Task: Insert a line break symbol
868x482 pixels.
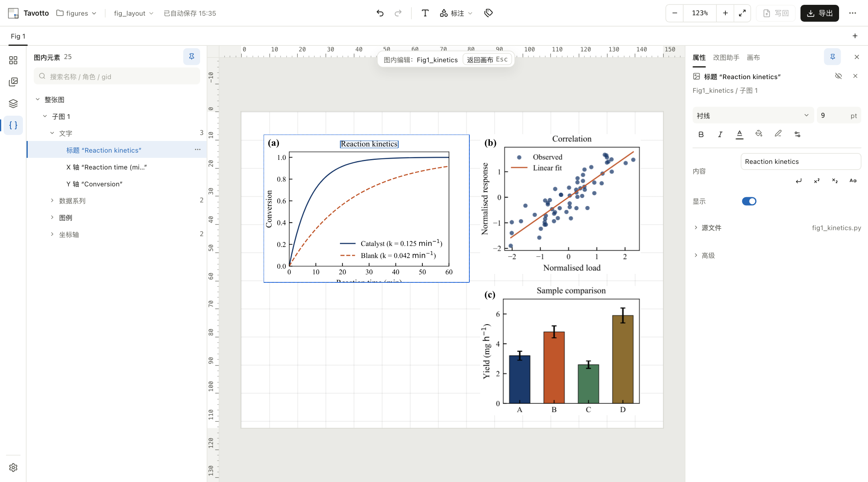Action: point(798,181)
